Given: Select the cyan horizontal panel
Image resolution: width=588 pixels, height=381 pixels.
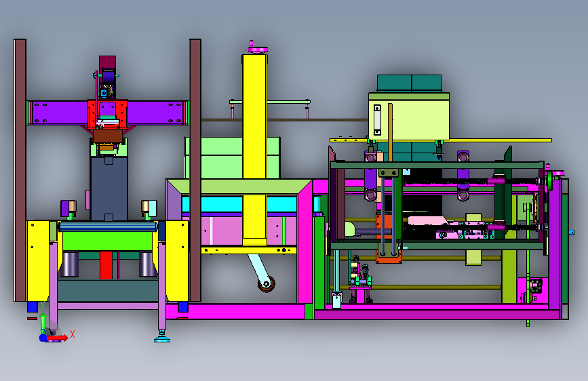Looking at the screenshot, I should coord(239,204).
